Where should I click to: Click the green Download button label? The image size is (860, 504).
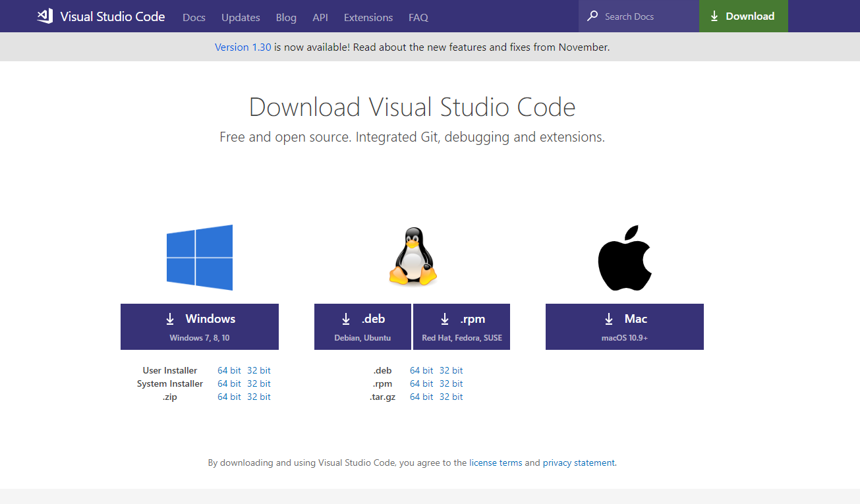click(x=750, y=16)
